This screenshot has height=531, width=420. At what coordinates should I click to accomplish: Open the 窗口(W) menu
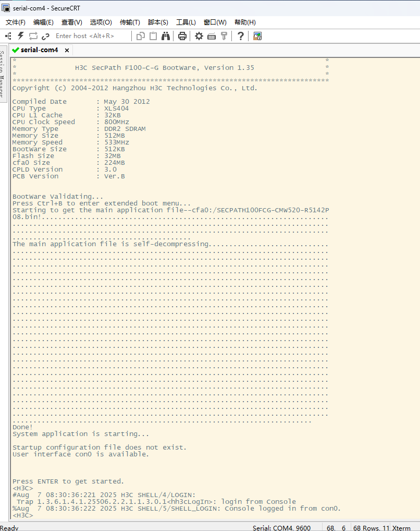pyautogui.click(x=215, y=22)
